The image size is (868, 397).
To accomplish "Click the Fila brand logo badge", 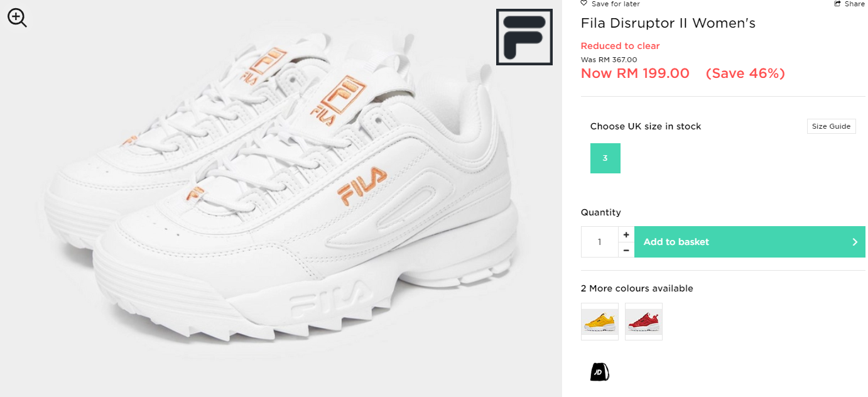I will tap(524, 37).
